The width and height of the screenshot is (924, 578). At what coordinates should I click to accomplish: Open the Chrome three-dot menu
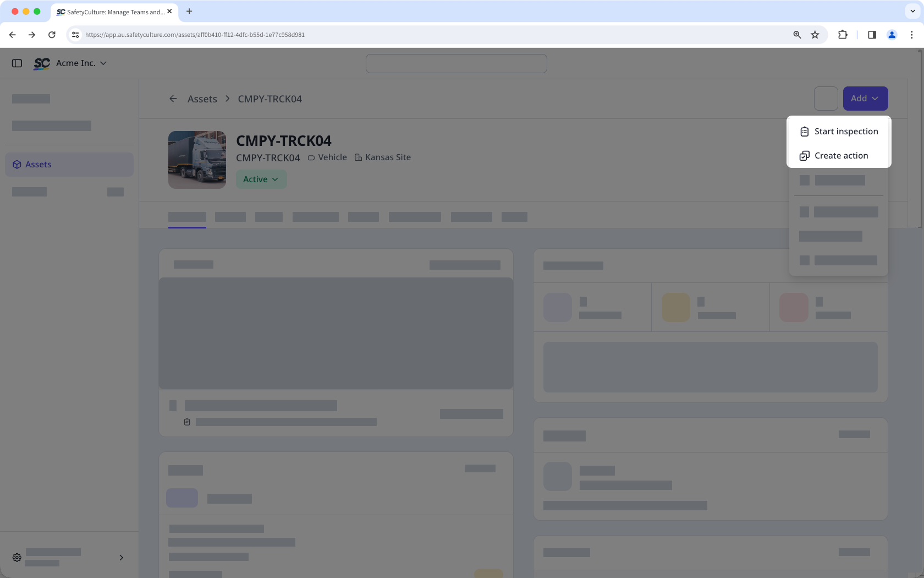(x=912, y=35)
